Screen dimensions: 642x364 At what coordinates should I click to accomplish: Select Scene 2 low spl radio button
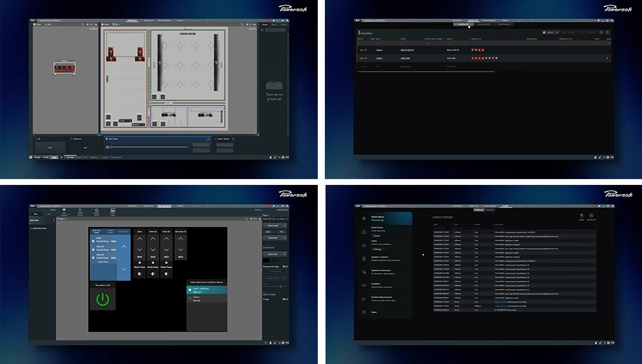pyautogui.click(x=189, y=299)
